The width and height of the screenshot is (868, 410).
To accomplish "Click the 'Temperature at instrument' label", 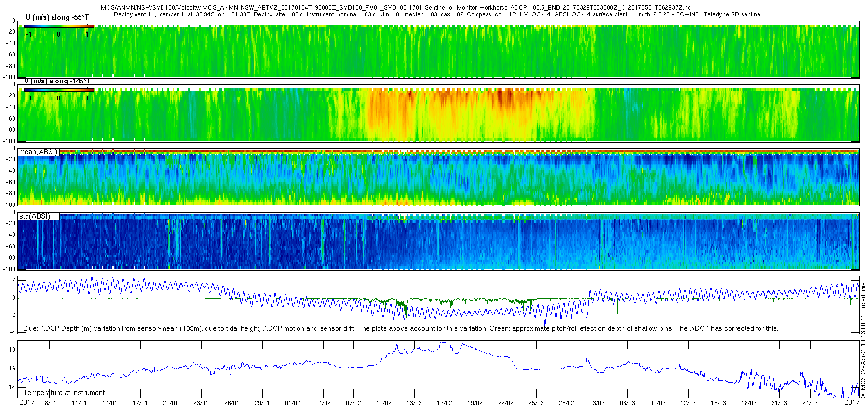I will point(64,393).
